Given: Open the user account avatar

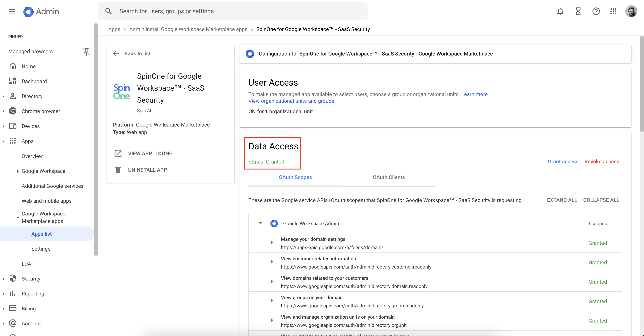Looking at the screenshot, I should (631, 11).
